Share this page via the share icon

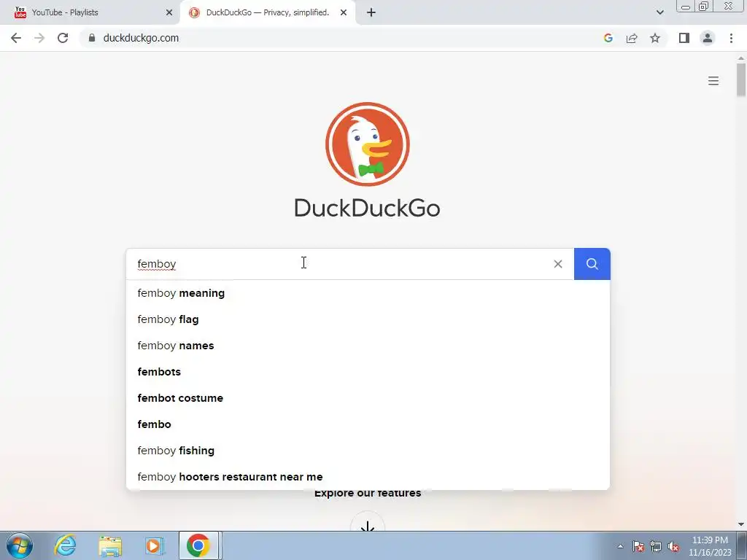click(x=632, y=38)
